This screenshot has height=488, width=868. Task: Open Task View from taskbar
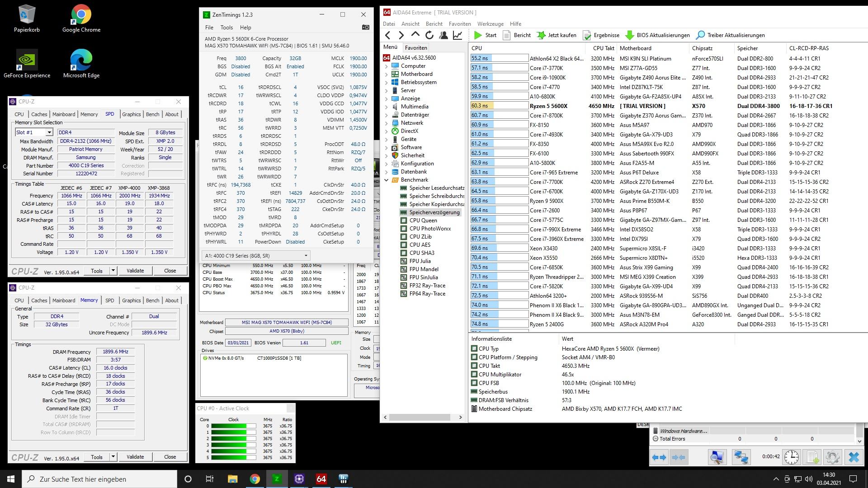210,479
